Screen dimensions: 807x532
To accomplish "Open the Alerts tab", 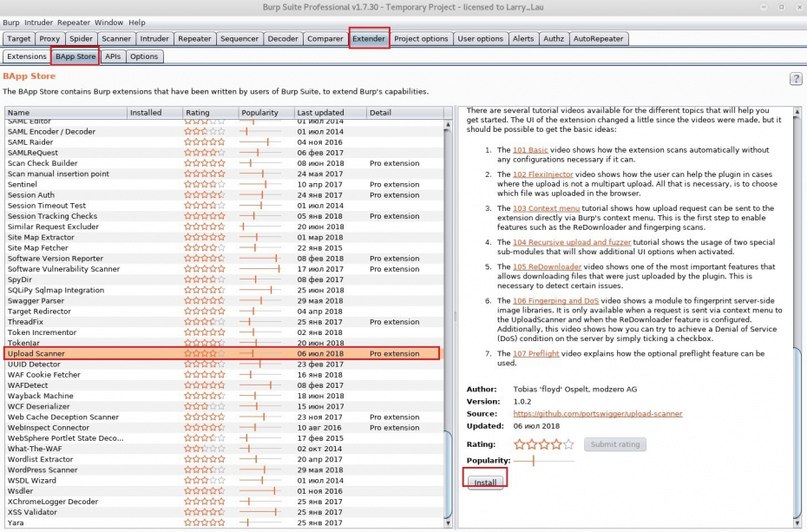I will (x=523, y=39).
